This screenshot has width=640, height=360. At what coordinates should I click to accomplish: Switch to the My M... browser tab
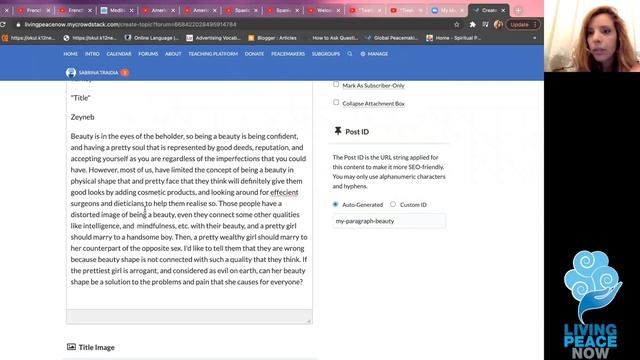[448, 10]
